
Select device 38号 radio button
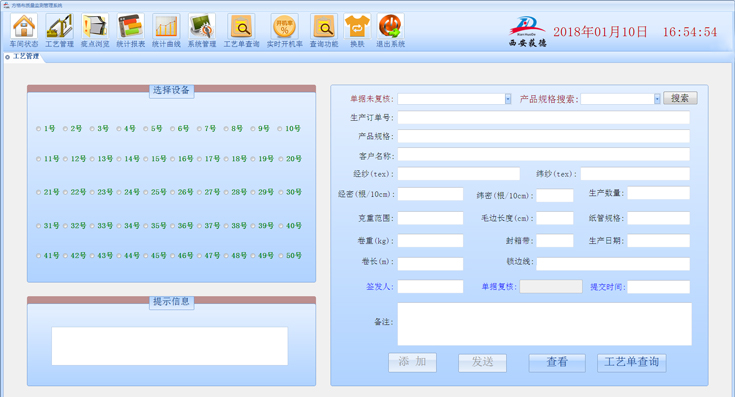click(x=226, y=226)
